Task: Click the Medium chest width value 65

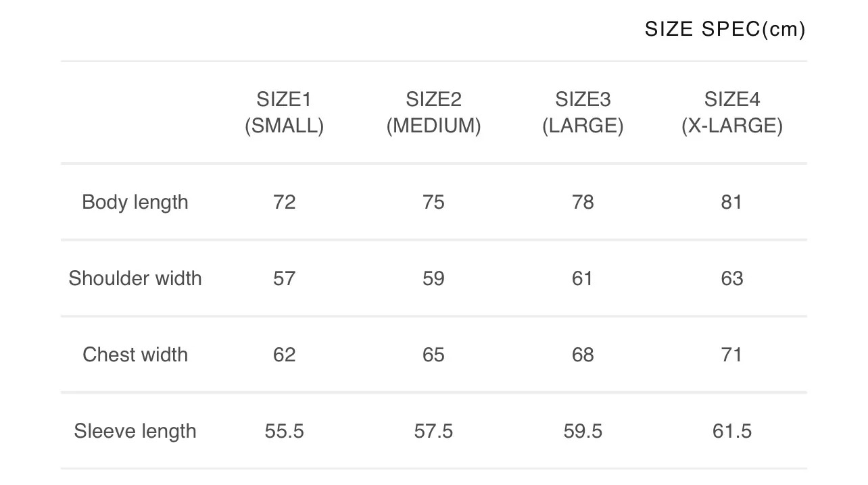Action: 433,355
